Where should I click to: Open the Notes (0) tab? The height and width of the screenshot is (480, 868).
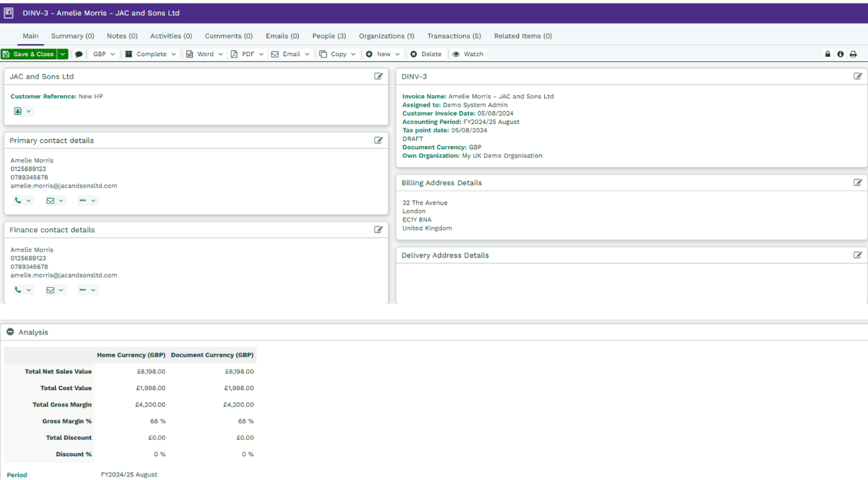pyautogui.click(x=122, y=36)
